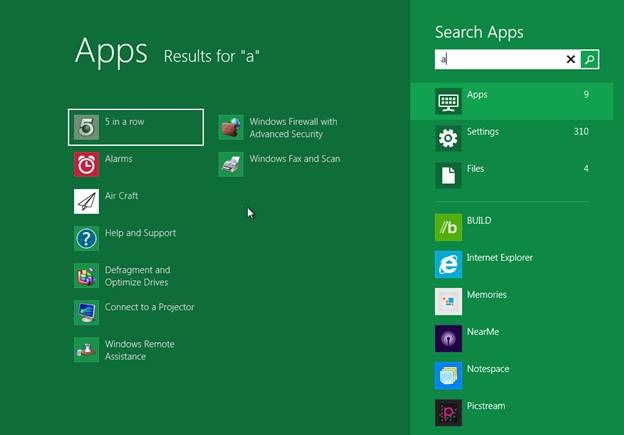This screenshot has height=435, width=624.
Task: Open Windows Remote Assistance icon
Action: (x=87, y=349)
